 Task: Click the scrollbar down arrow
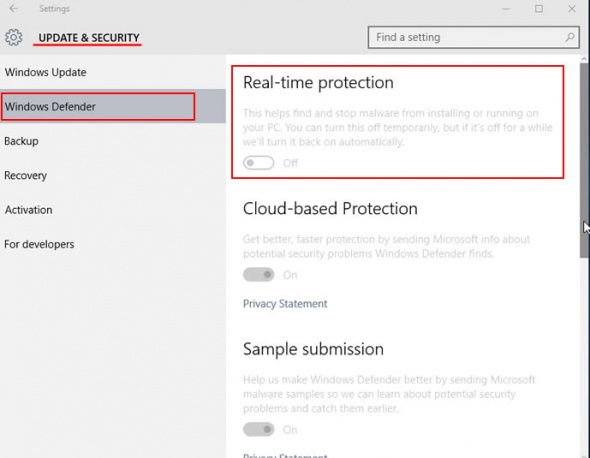(584, 455)
